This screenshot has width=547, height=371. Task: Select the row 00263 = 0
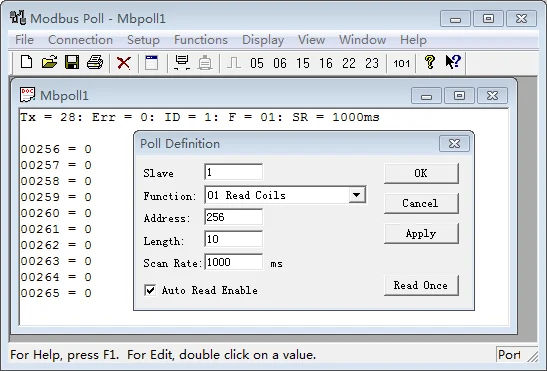pos(56,261)
